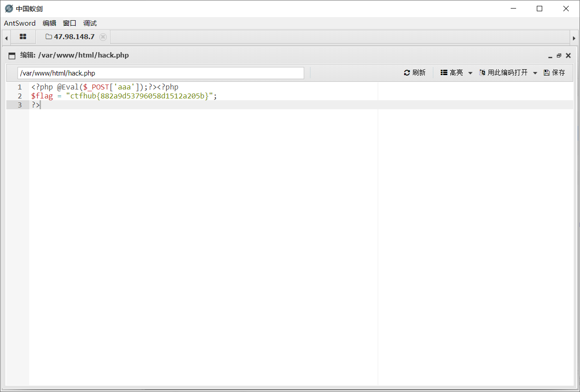The width and height of the screenshot is (580, 392).
Task: Click the 保存 save button
Action: (554, 73)
